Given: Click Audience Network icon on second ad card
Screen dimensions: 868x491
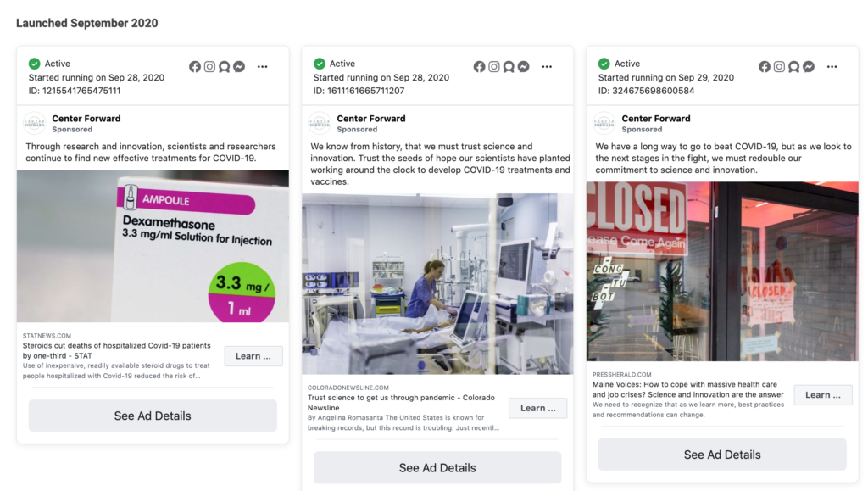Looking at the screenshot, I should point(509,67).
